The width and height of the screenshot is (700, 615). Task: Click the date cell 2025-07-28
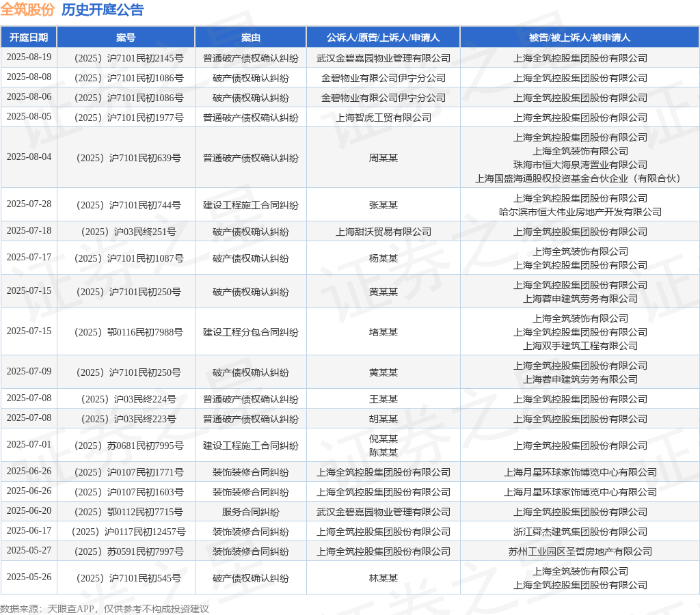(29, 204)
